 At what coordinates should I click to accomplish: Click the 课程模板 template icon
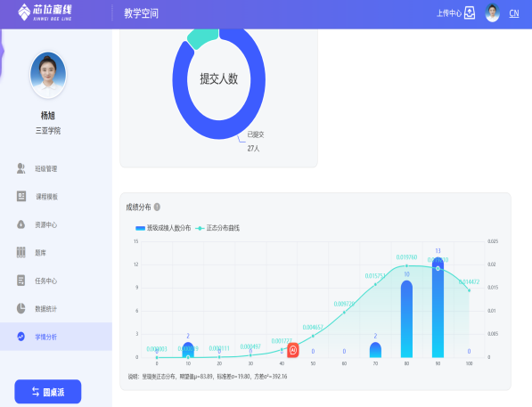point(21,197)
